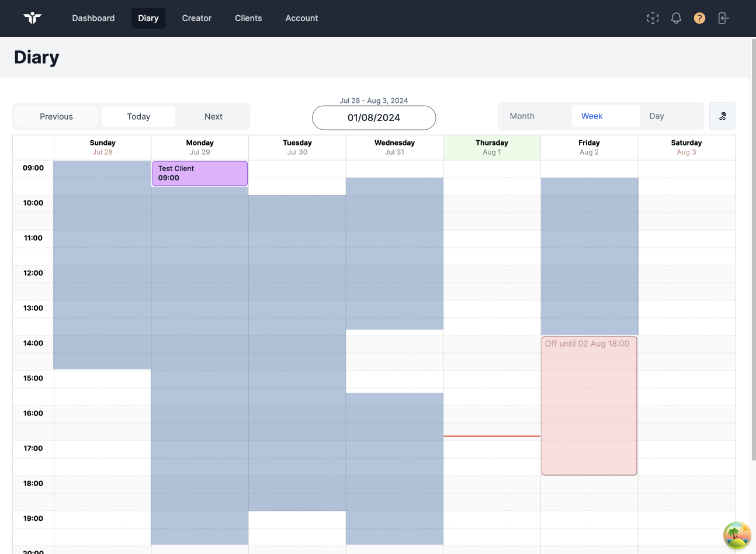Click the app logo in the navbar
The image size is (756, 554).
click(x=33, y=18)
